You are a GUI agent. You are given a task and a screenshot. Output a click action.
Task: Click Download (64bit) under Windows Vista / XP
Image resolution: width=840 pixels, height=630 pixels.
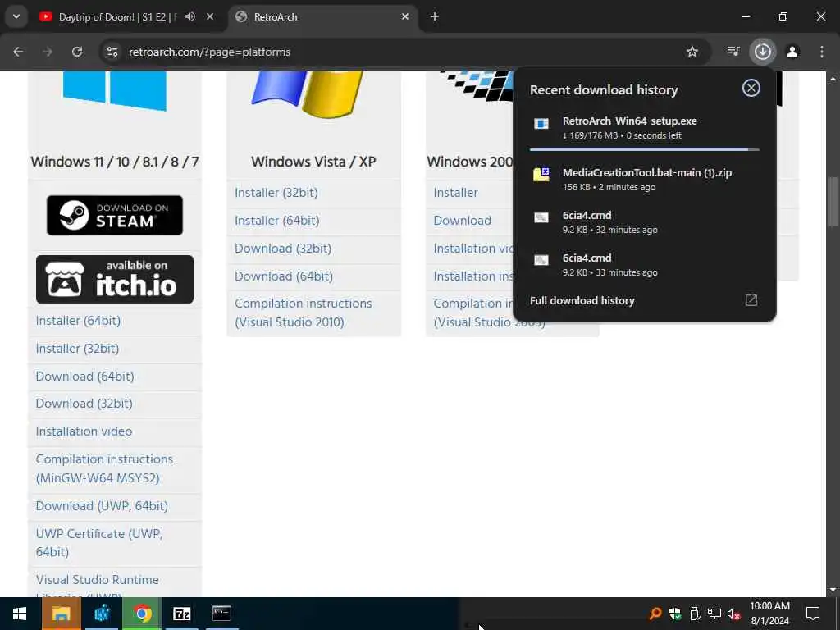(283, 276)
